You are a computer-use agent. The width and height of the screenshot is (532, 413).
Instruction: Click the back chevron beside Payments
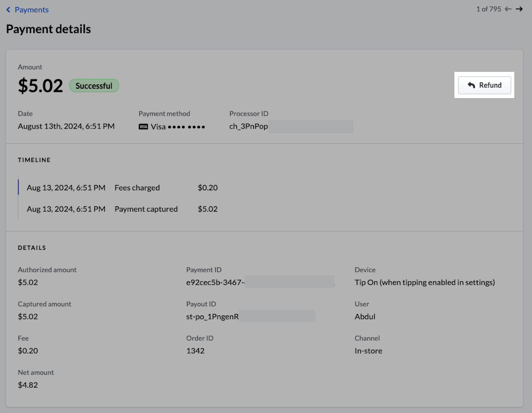[x=8, y=9]
